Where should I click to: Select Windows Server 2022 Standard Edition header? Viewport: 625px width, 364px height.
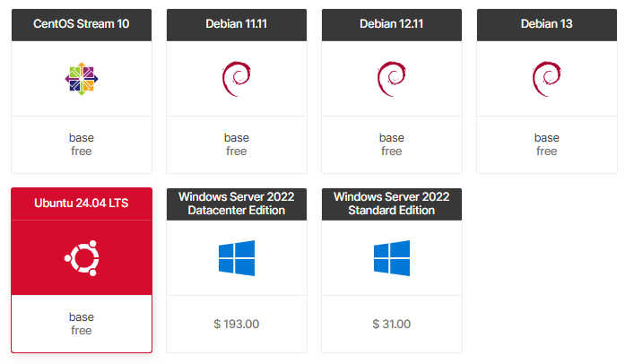pos(391,204)
